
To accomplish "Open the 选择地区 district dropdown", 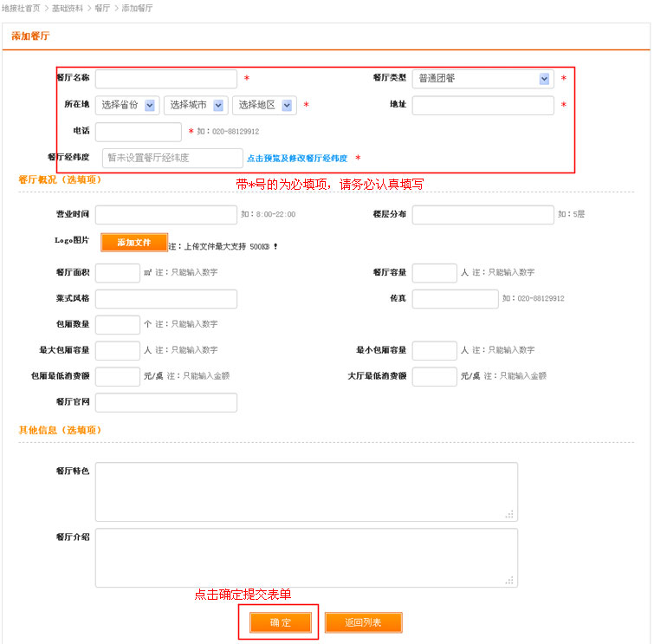I will 263,105.
